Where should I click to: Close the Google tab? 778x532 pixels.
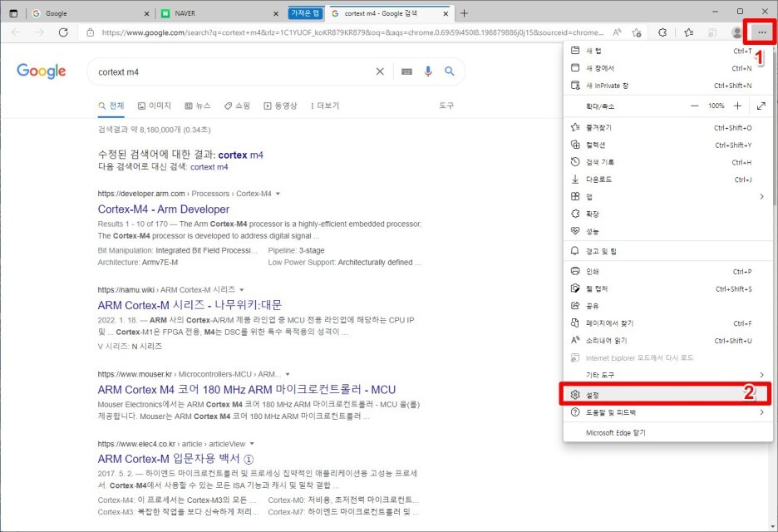point(146,14)
